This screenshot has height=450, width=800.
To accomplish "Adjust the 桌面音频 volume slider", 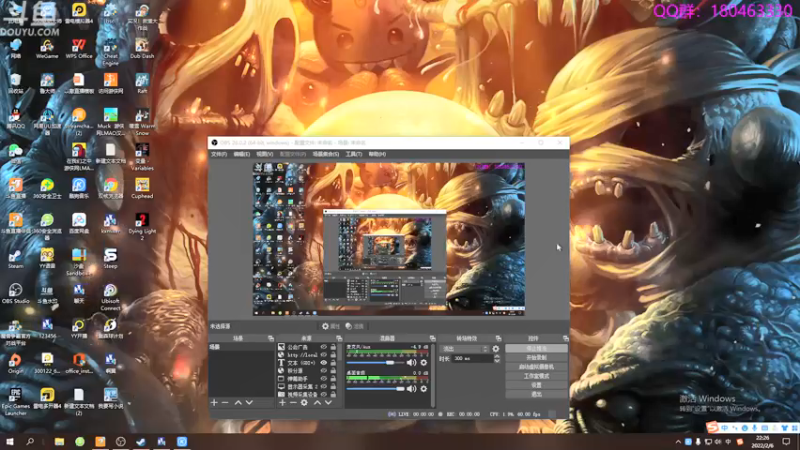I will [375, 389].
